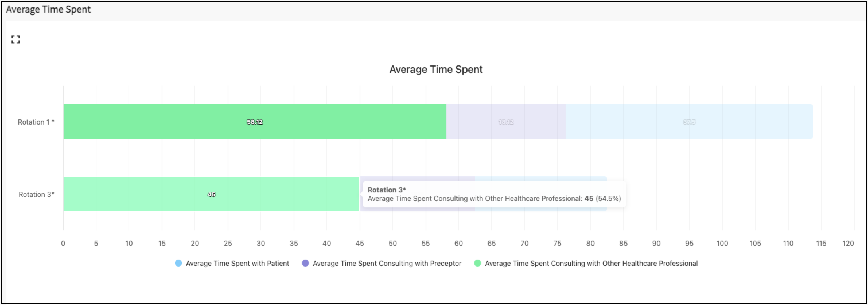
Task: Click the Rotation 3 axis label
Action: click(36, 195)
